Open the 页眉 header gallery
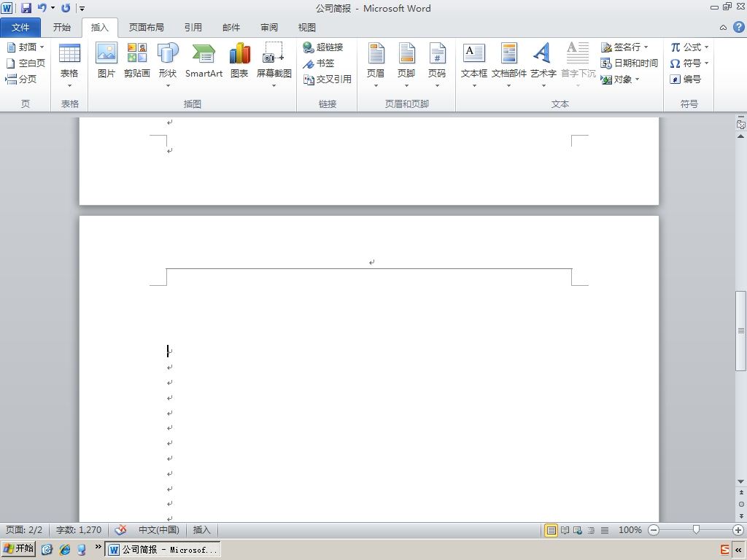The width and height of the screenshot is (747, 560). coord(376,65)
